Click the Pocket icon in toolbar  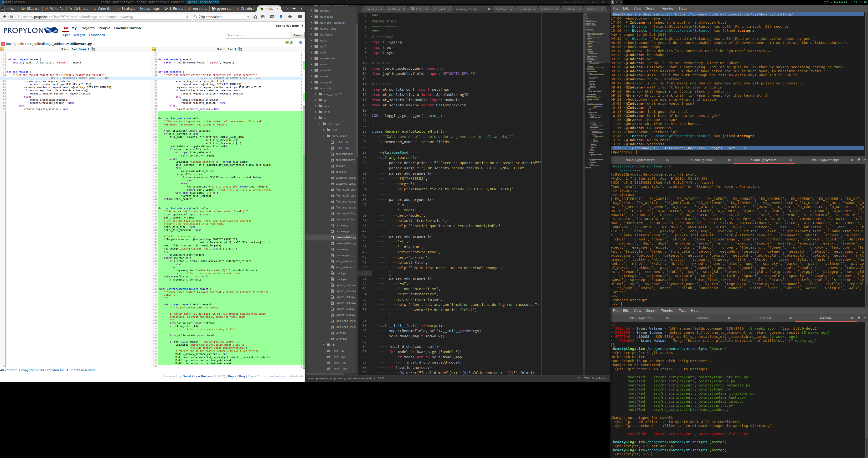[272, 16]
